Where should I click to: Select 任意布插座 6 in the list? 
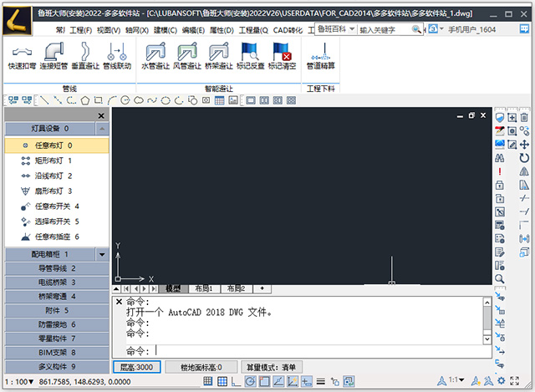coord(57,237)
